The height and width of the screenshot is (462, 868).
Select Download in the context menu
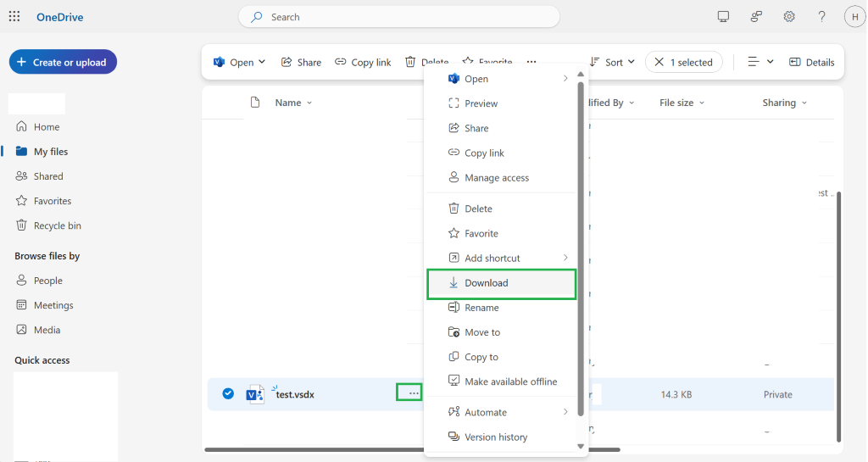501,284
